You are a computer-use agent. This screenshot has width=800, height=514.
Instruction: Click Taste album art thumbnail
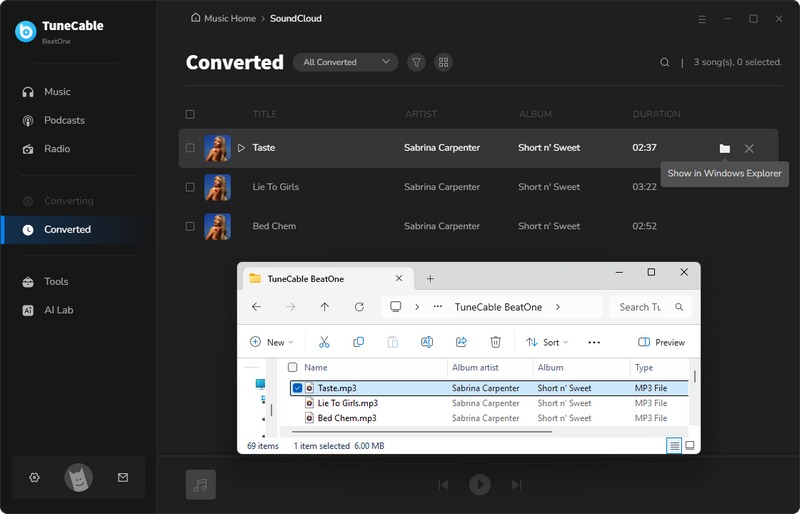click(x=217, y=148)
